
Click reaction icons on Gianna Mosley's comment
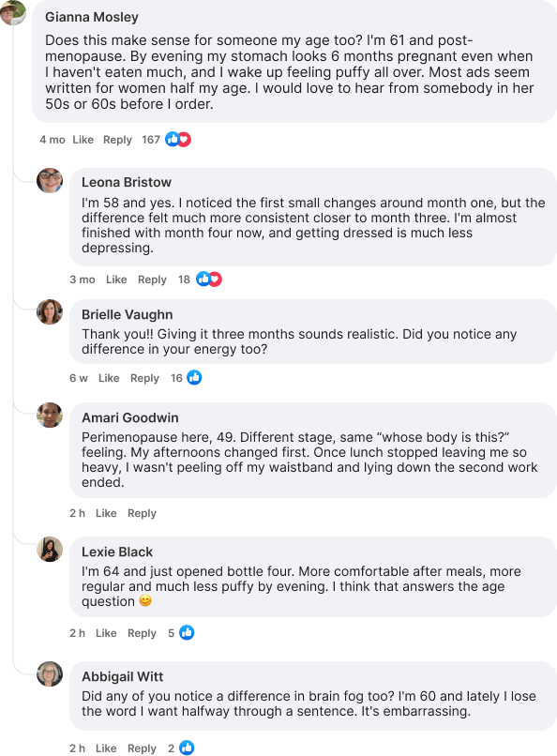178,140
